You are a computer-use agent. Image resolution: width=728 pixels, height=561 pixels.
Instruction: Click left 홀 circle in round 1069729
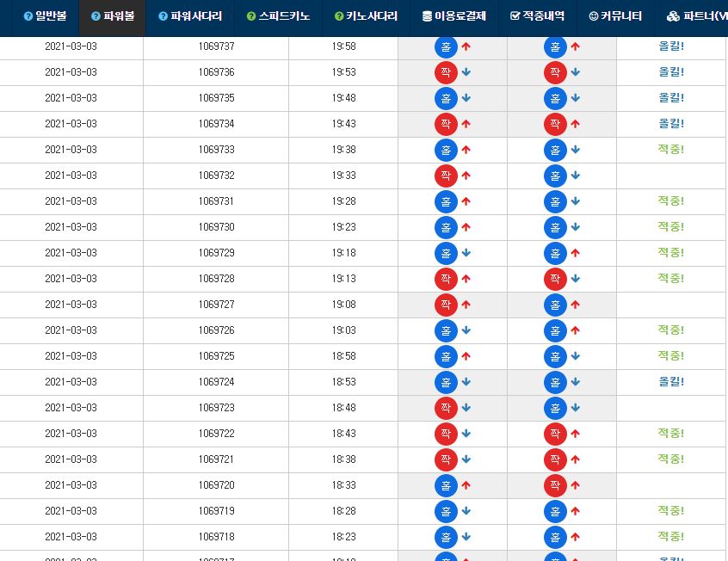pyautogui.click(x=446, y=253)
